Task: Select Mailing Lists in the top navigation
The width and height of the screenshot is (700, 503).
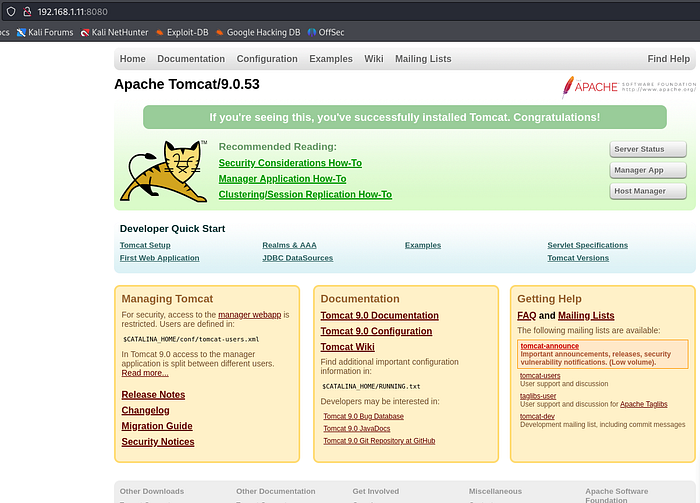Action: [422, 59]
